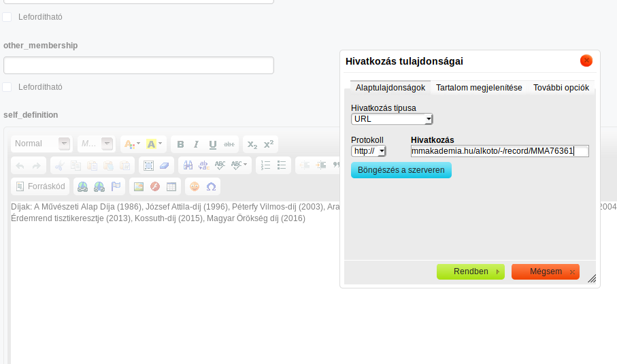Close the Hivatkozás tulajdonságai dialog

pos(586,61)
